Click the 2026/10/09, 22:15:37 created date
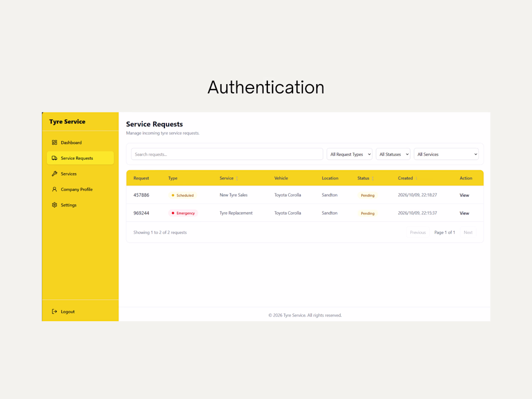 point(417,213)
